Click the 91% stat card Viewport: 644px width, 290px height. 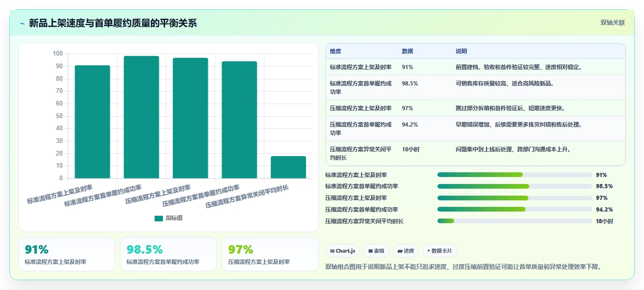coord(67,254)
